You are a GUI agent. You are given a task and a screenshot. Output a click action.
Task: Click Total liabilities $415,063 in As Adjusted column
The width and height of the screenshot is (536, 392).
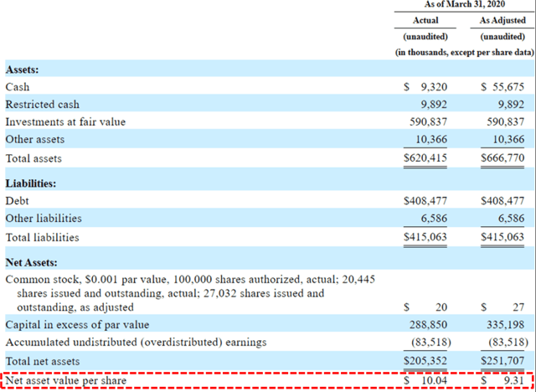(x=502, y=237)
